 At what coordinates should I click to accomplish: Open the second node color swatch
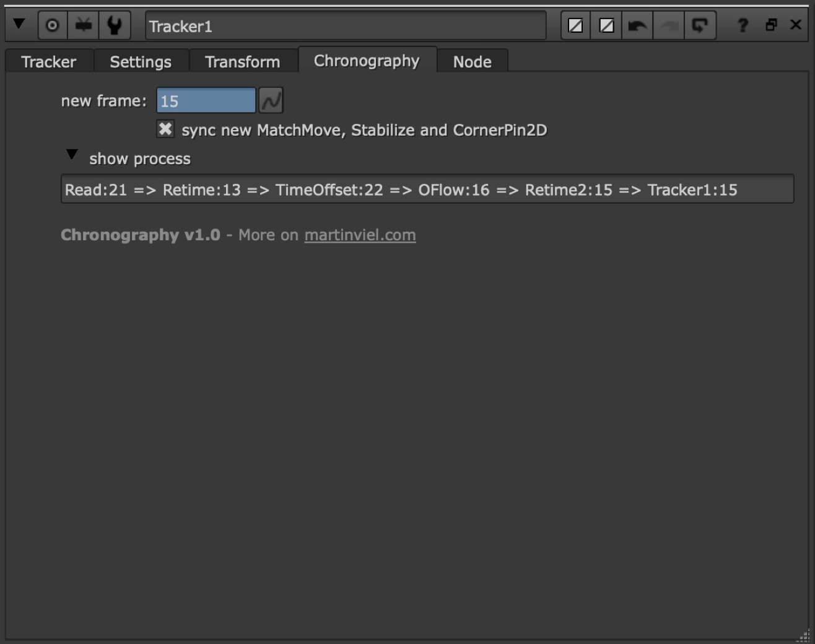click(607, 25)
